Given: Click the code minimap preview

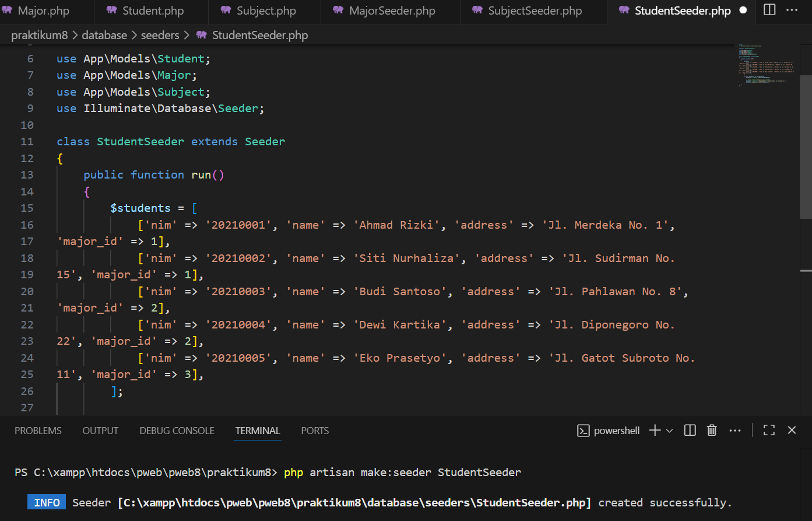Looking at the screenshot, I should (x=766, y=64).
